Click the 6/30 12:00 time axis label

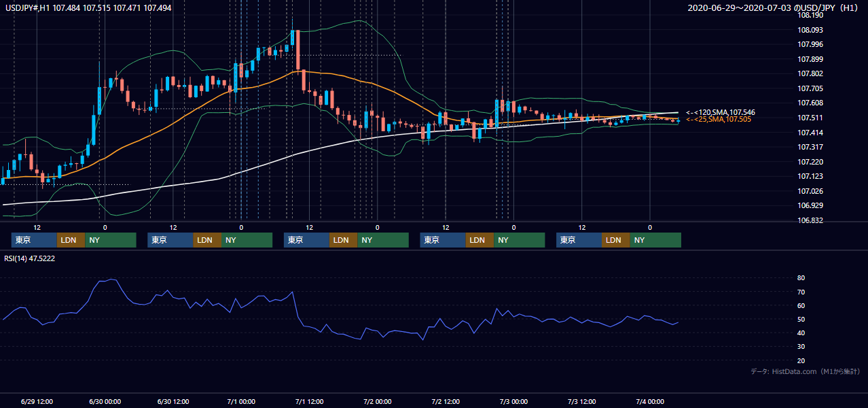[x=173, y=401]
